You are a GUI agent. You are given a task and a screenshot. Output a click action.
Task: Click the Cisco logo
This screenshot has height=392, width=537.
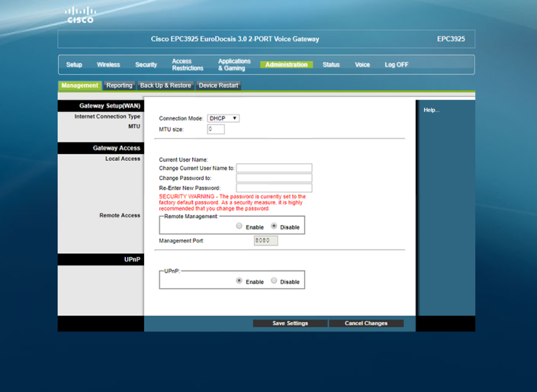(80, 15)
